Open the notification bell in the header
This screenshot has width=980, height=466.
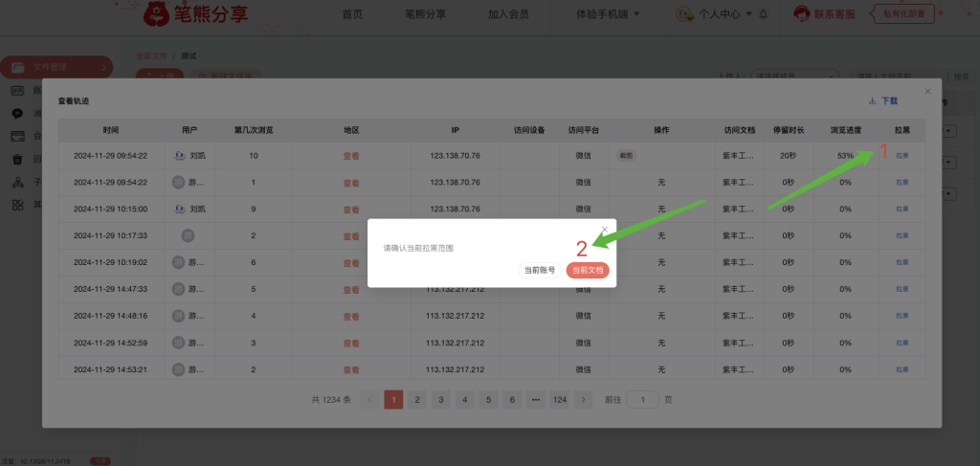[x=763, y=14]
